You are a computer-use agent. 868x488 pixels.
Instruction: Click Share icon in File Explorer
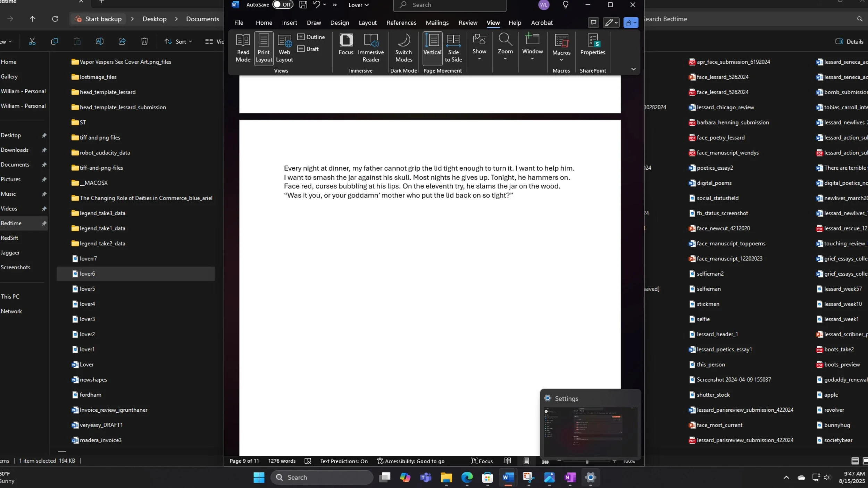[x=122, y=41]
